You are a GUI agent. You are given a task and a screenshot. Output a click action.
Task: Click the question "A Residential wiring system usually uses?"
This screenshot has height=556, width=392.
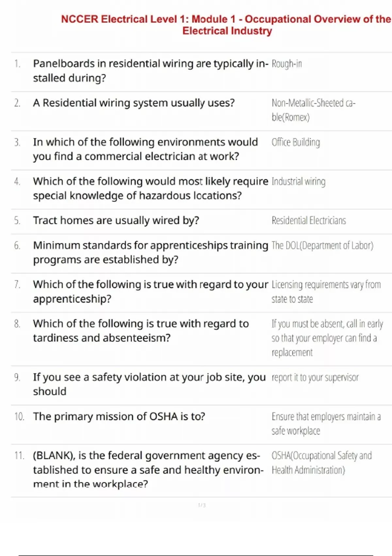134,103
